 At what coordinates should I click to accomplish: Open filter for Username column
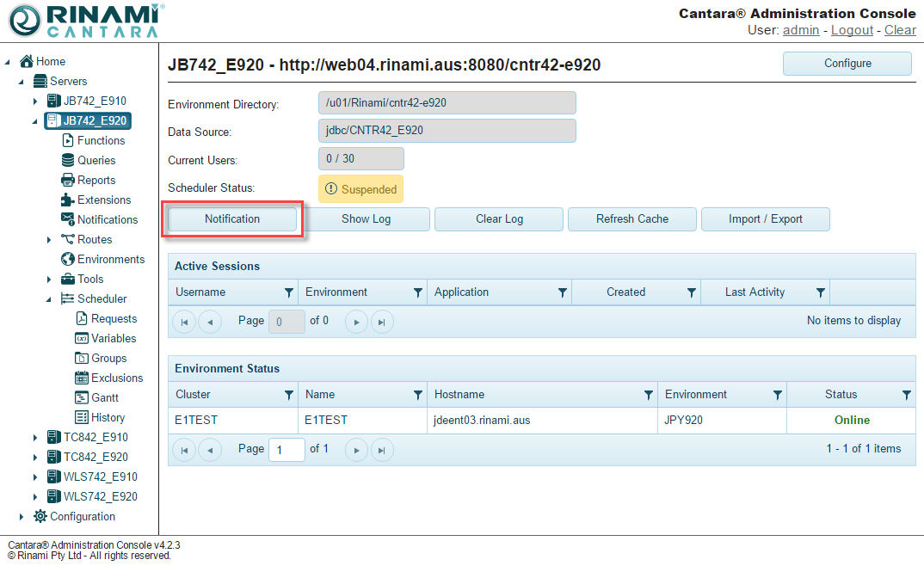click(288, 292)
